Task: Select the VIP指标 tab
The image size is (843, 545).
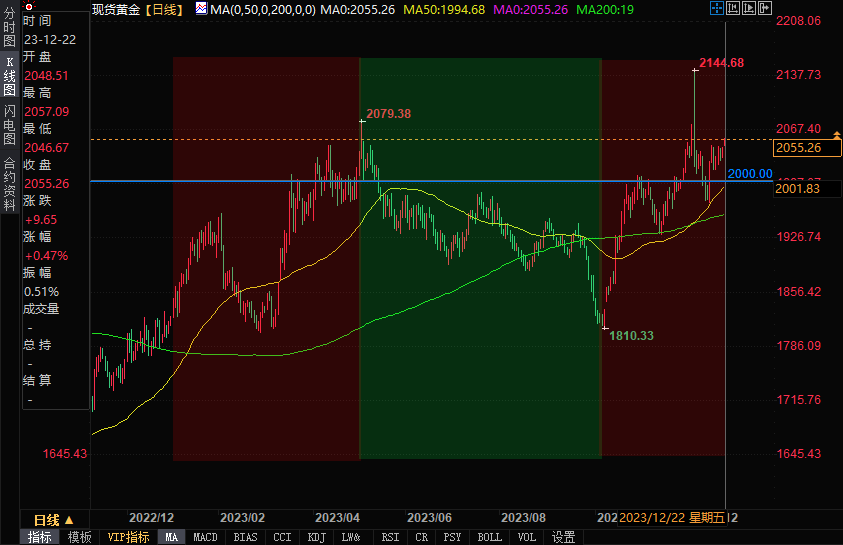Action: (126, 537)
